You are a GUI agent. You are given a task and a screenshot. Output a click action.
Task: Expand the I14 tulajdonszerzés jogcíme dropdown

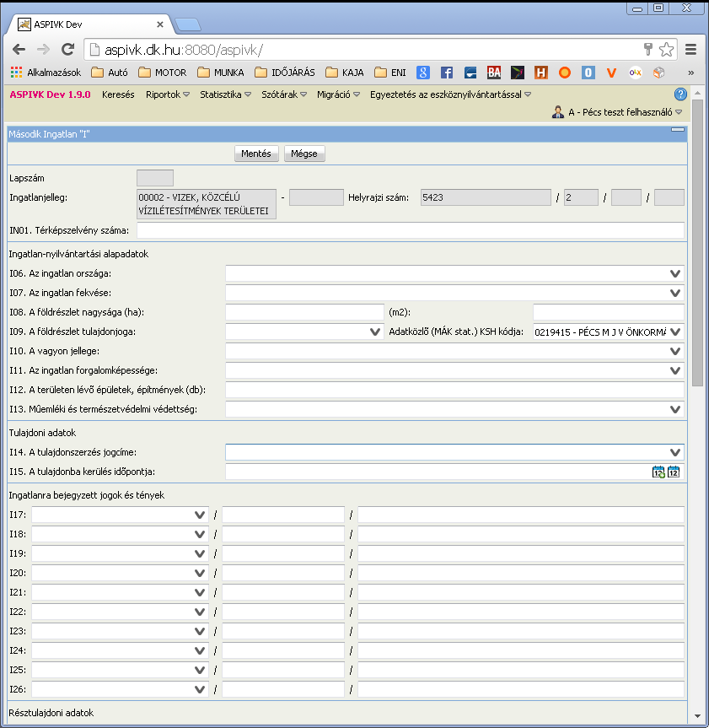[675, 452]
